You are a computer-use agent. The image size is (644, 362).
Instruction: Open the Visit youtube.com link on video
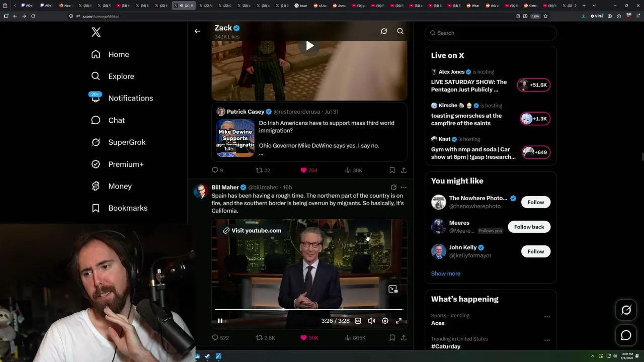(x=252, y=231)
